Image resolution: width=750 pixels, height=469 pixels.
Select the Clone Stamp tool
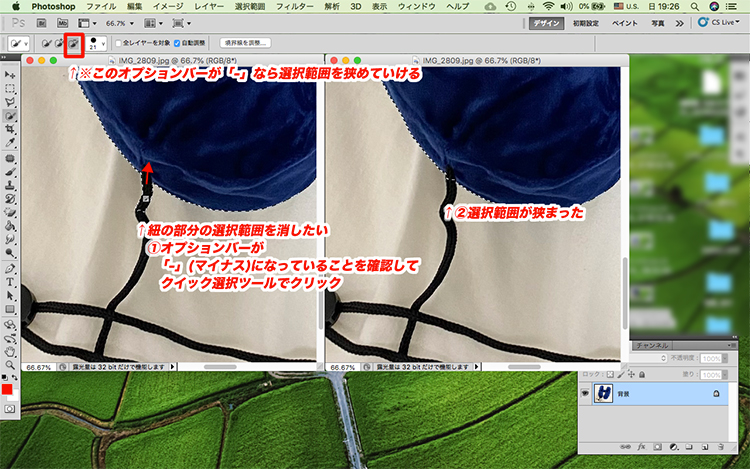(x=10, y=185)
